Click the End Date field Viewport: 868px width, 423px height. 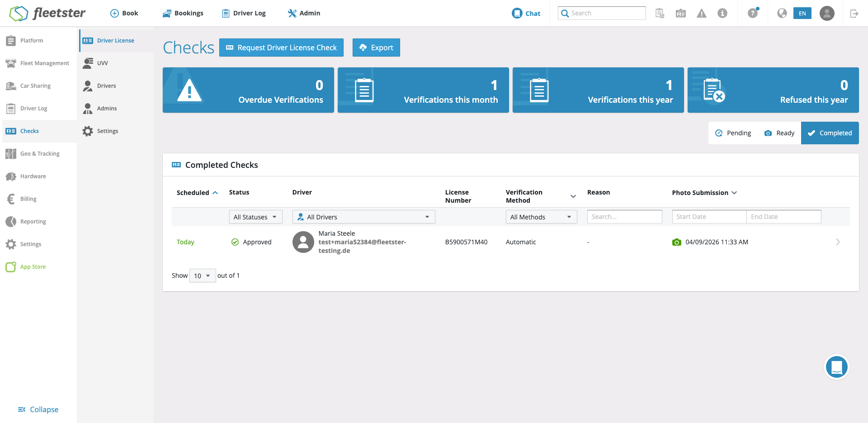click(x=784, y=217)
